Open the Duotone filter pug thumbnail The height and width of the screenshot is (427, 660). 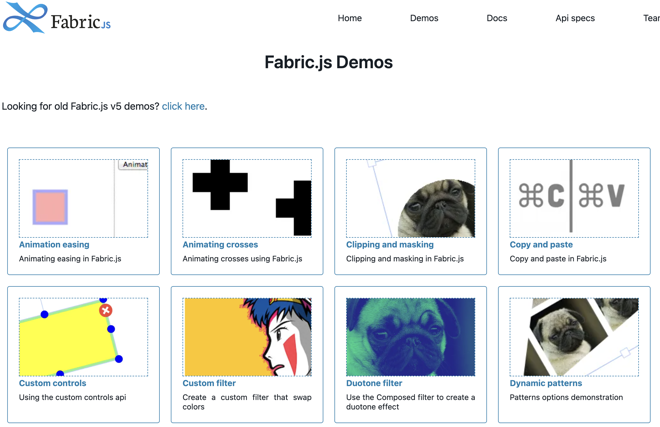(410, 337)
